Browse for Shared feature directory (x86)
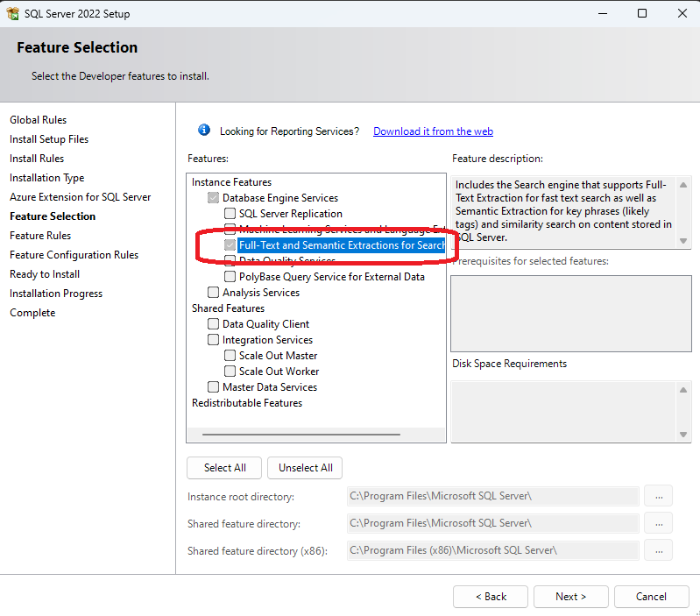This screenshot has width=700, height=616. (659, 551)
